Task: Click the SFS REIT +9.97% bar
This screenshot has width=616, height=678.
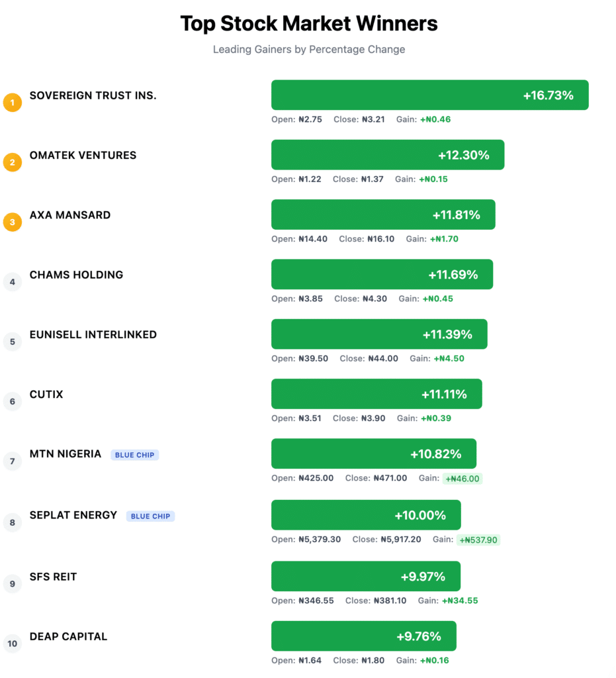Action: (366, 576)
